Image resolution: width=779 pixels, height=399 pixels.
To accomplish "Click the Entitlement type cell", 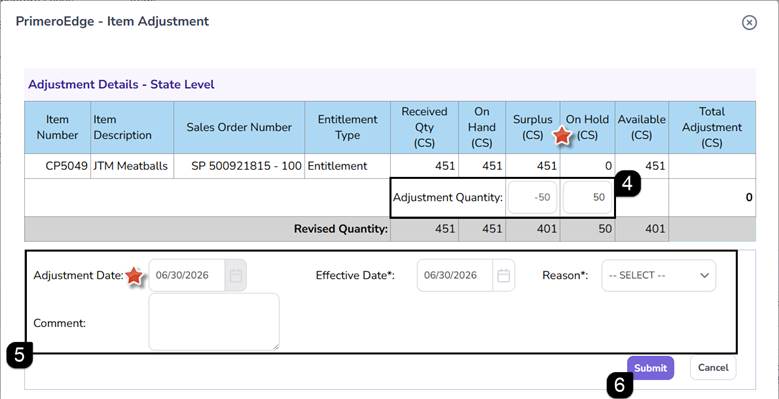I will (x=348, y=166).
